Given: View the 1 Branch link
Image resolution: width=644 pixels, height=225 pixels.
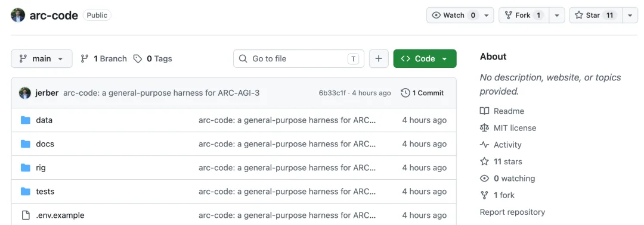Looking at the screenshot, I should tap(104, 58).
